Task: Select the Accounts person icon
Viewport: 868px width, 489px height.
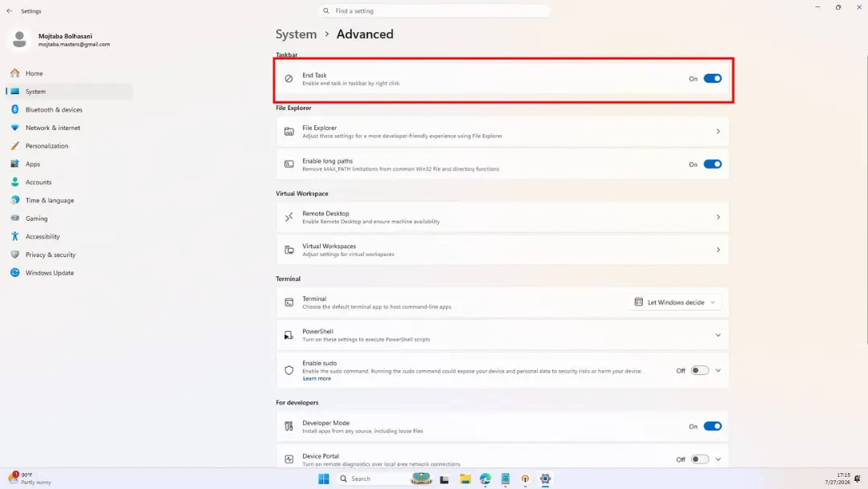Action: click(x=15, y=182)
